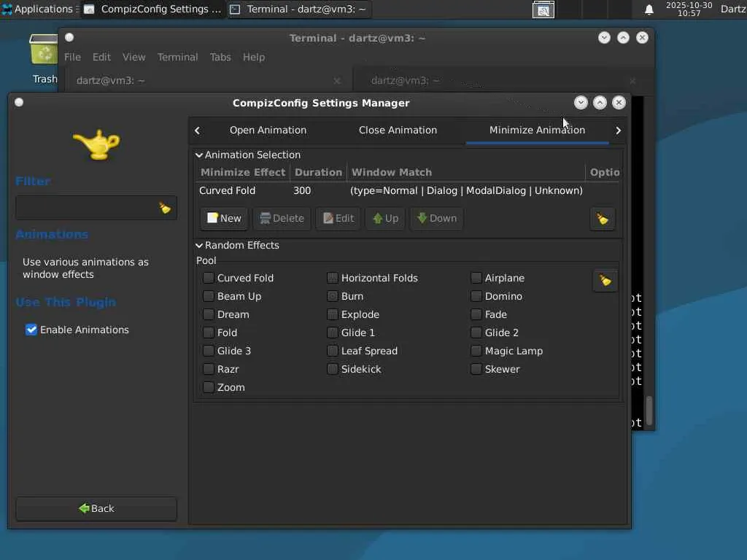Open the notification bell in the panel

pyautogui.click(x=649, y=9)
